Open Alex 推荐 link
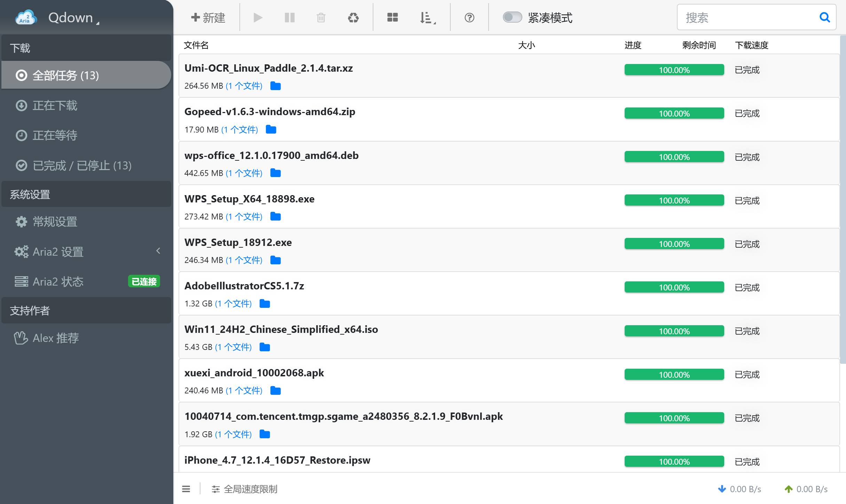846x504 pixels. pos(86,338)
